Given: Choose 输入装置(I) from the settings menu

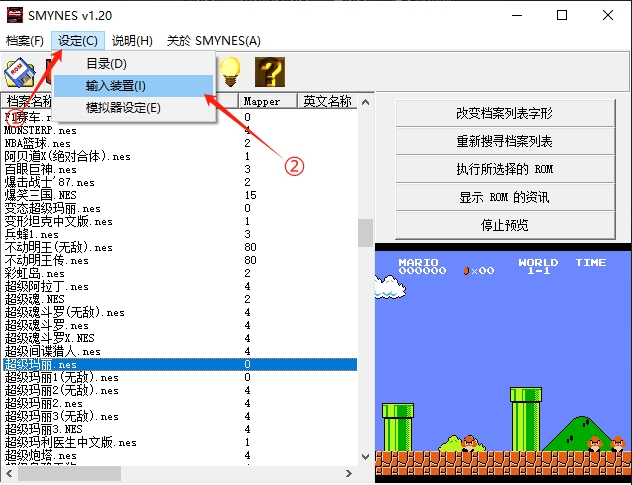Looking at the screenshot, I should [x=133, y=86].
